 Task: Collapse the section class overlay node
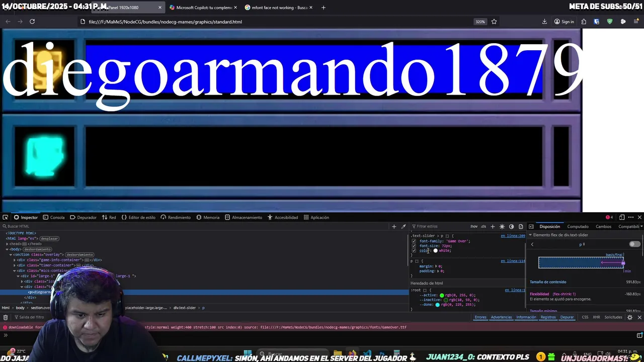(11, 254)
